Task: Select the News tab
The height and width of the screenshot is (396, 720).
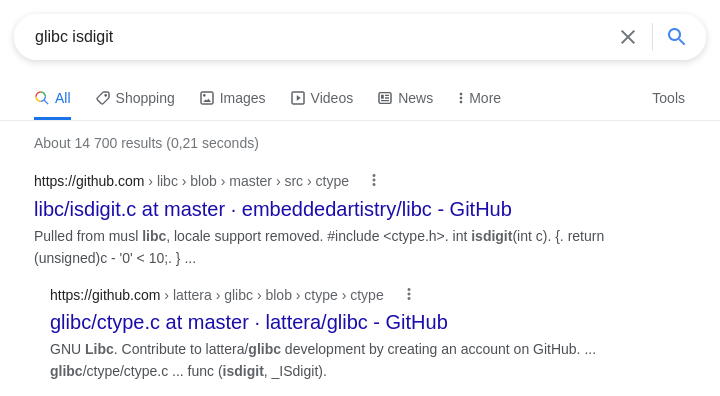Action: point(405,98)
